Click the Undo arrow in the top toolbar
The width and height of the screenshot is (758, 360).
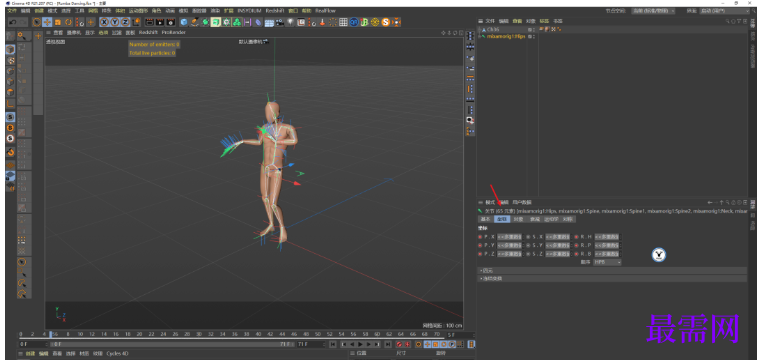pyautogui.click(x=12, y=22)
